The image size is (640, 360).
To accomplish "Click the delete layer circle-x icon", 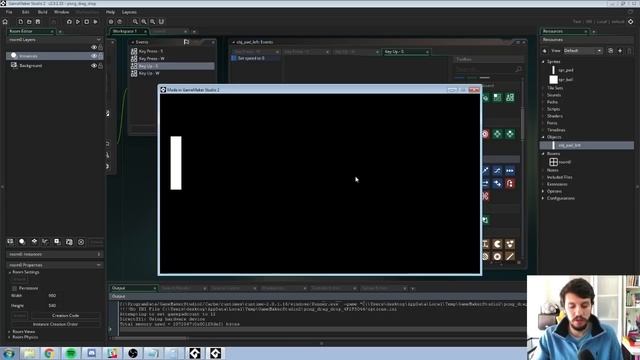I will click(81, 242).
